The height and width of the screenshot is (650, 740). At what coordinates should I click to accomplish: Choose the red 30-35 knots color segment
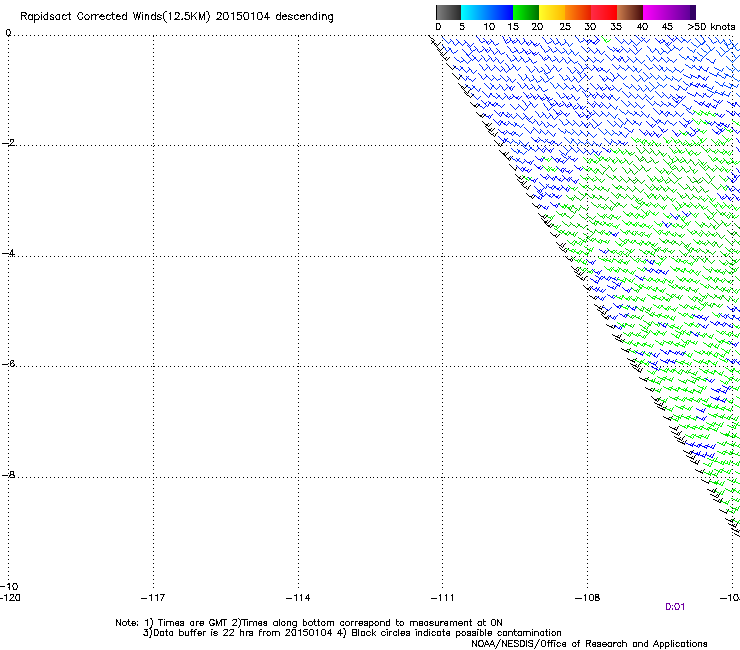(x=604, y=12)
